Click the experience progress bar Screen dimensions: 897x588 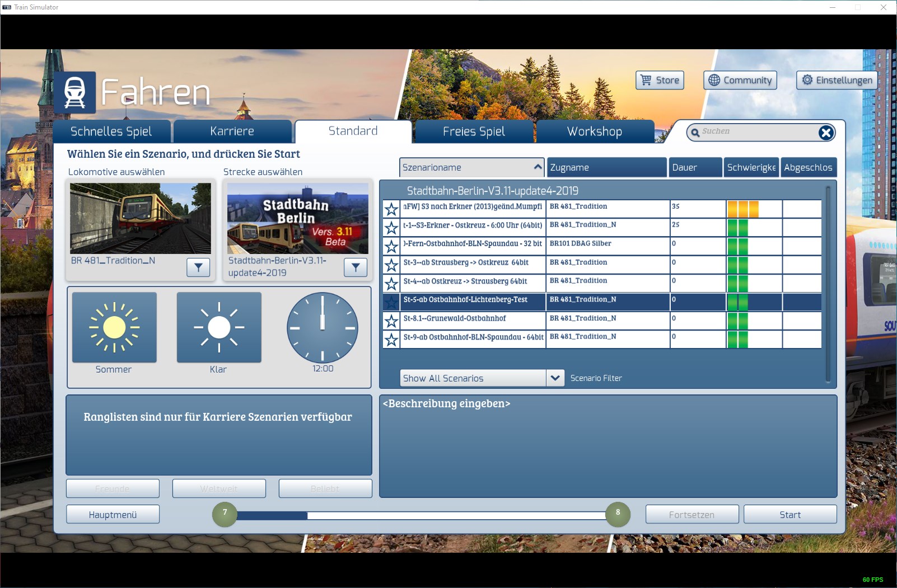[x=421, y=515]
